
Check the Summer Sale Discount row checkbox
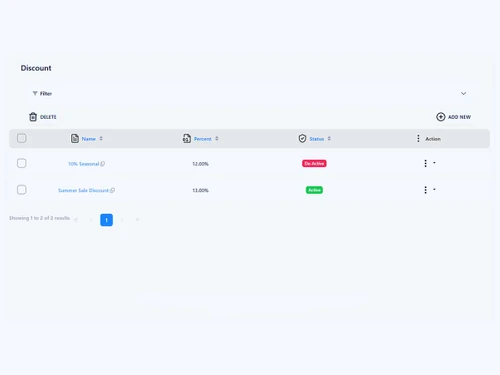click(22, 190)
